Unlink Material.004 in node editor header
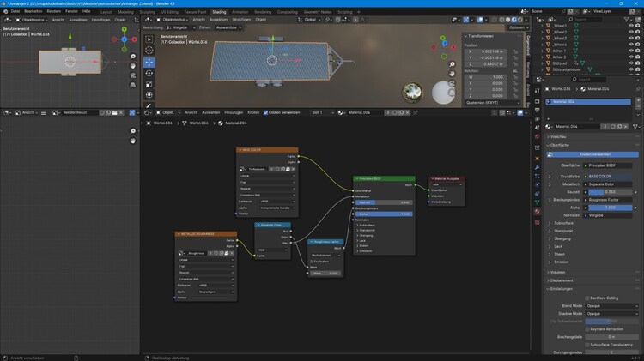Viewport: 644px width, 361px height. pyautogui.click(x=407, y=112)
